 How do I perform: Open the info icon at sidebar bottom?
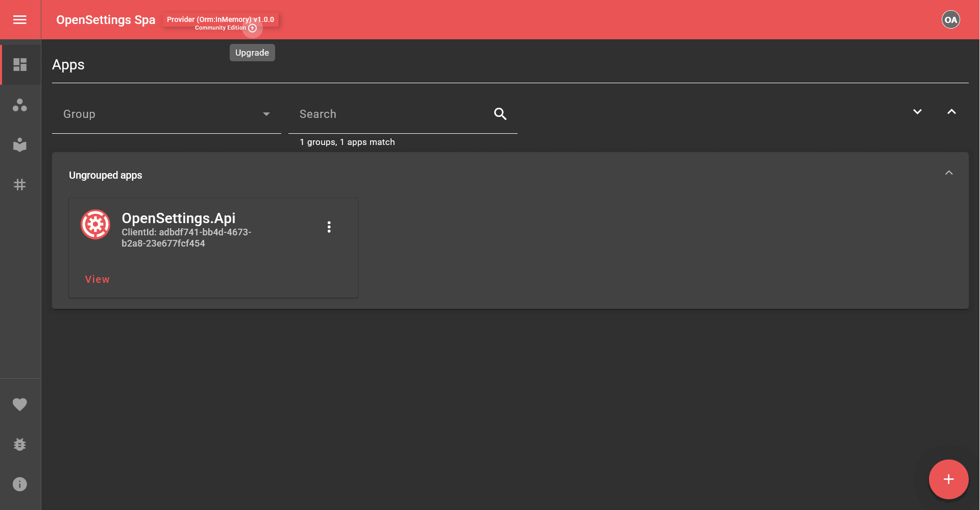(x=20, y=484)
